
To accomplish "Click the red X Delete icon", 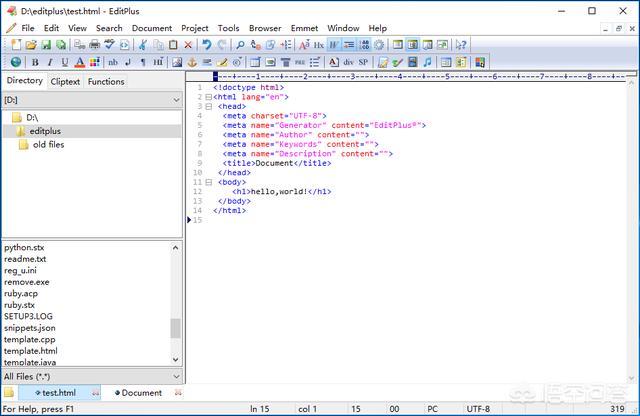I will [x=188, y=44].
